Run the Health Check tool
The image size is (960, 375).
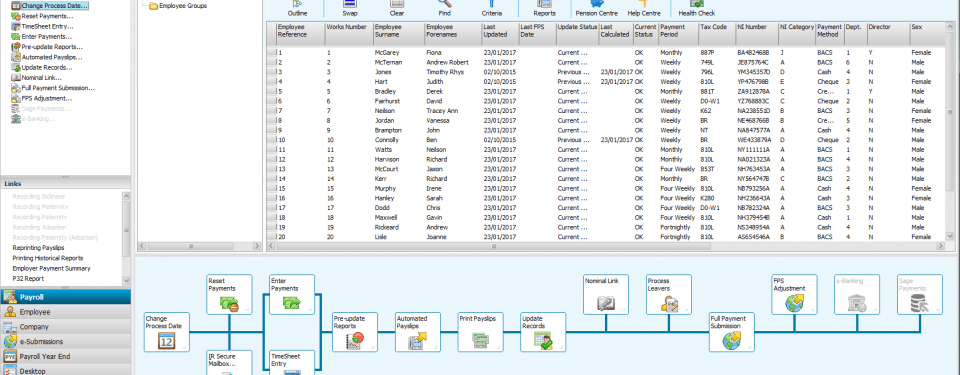(x=696, y=9)
